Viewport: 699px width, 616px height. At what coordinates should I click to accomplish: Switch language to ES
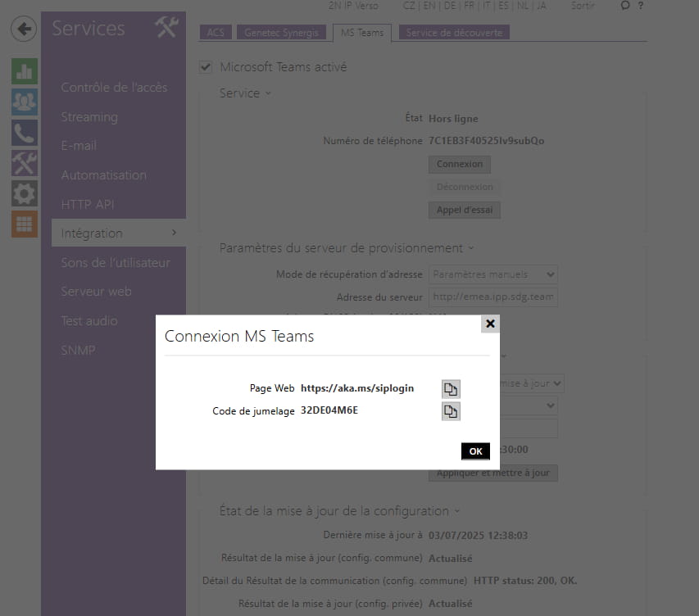(x=503, y=6)
